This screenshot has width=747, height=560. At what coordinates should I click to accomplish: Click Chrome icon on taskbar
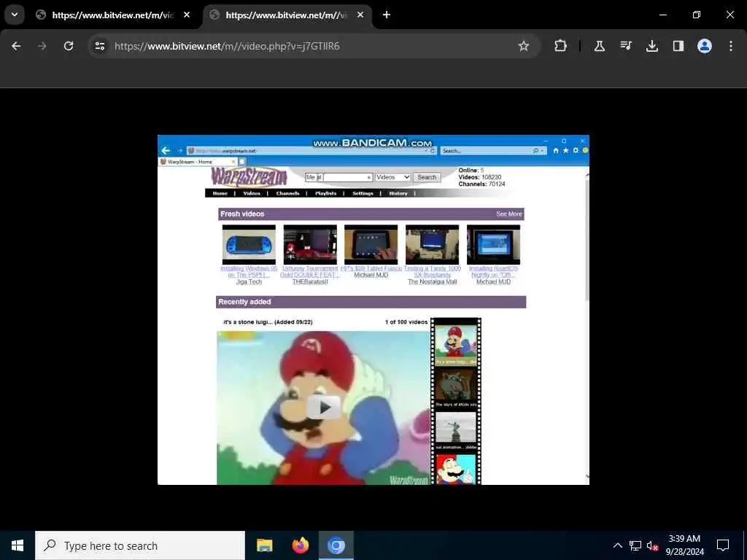pyautogui.click(x=336, y=545)
